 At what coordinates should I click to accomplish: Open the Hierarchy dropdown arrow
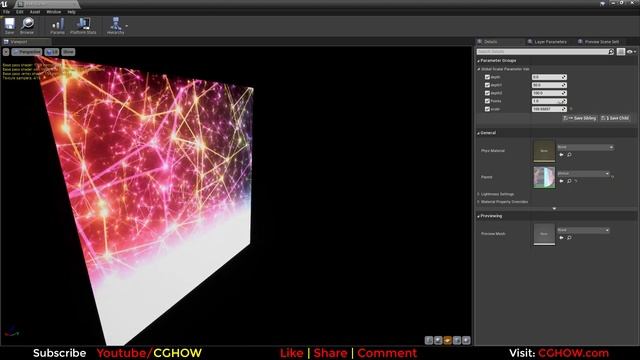pos(127,26)
